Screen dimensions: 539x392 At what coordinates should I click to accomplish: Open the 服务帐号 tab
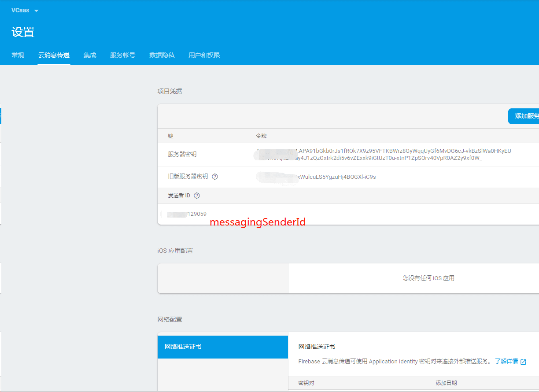122,55
